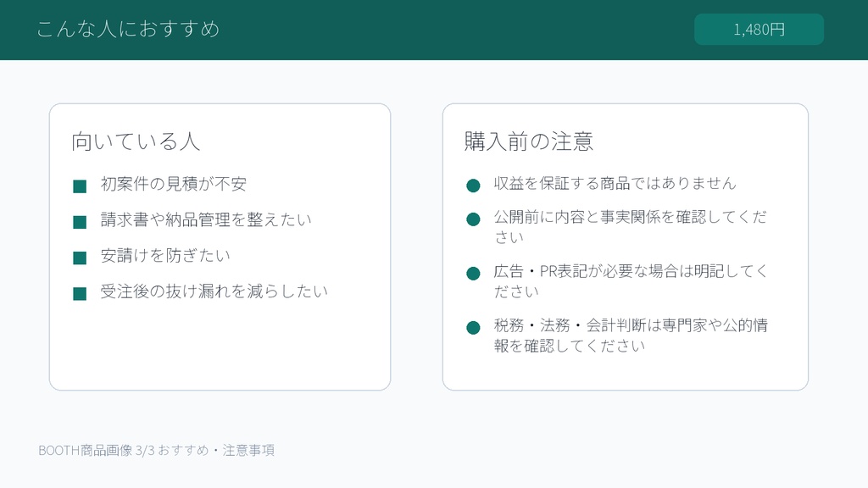Viewport: 868px width, 488px height.
Task: Click the square bullet beside 受注後の抜け漏れを減らしたい
Action: coord(80,294)
